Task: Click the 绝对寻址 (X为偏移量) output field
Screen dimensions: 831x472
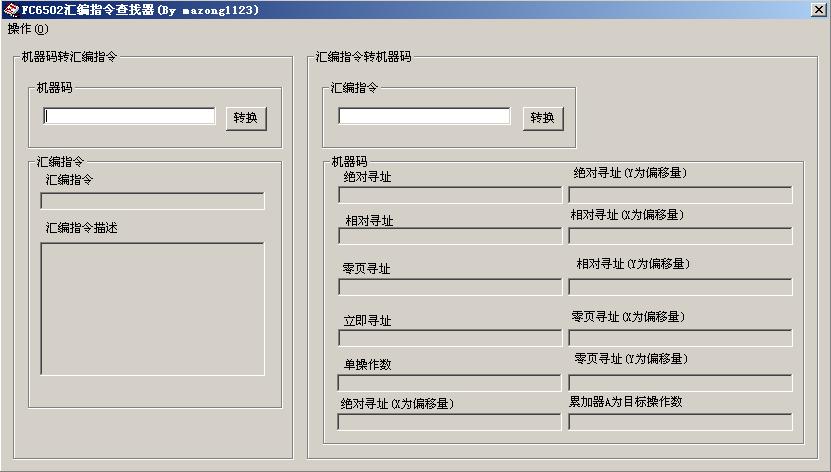Action: pos(450,422)
